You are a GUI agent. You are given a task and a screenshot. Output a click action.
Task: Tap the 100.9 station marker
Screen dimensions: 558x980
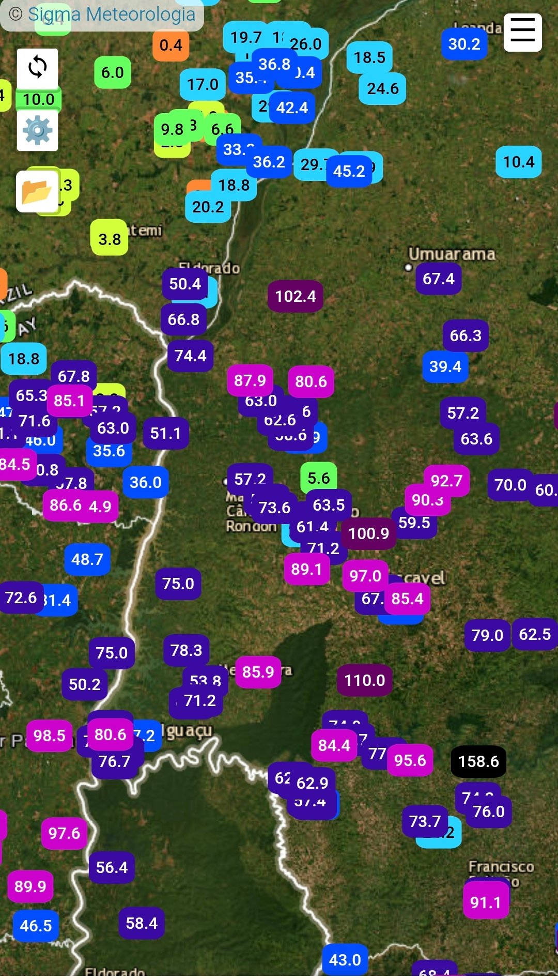(368, 533)
